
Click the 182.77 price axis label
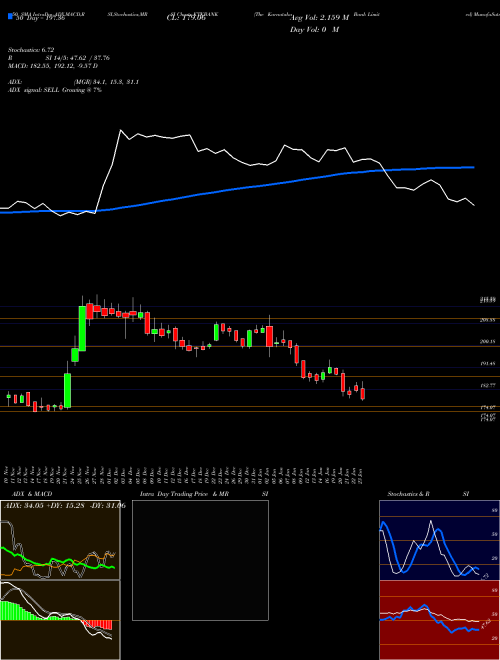click(487, 385)
